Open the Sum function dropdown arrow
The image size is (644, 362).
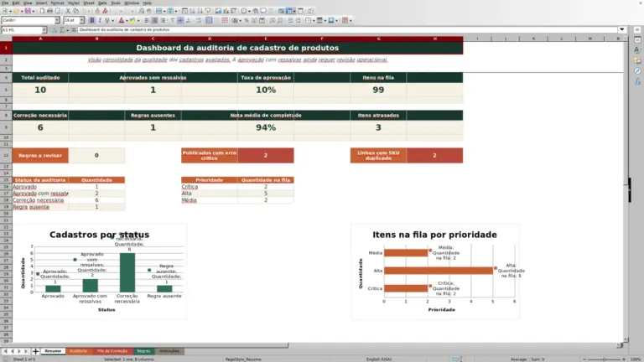(68, 30)
